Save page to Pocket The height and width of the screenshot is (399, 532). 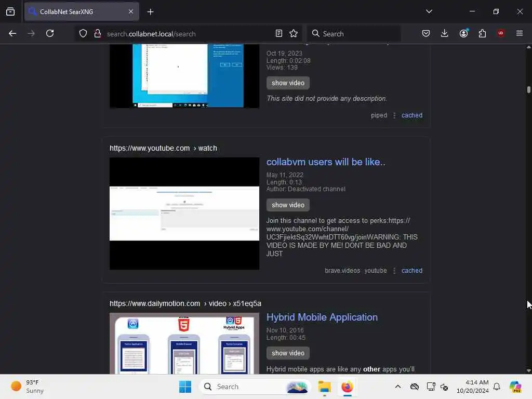tap(426, 33)
